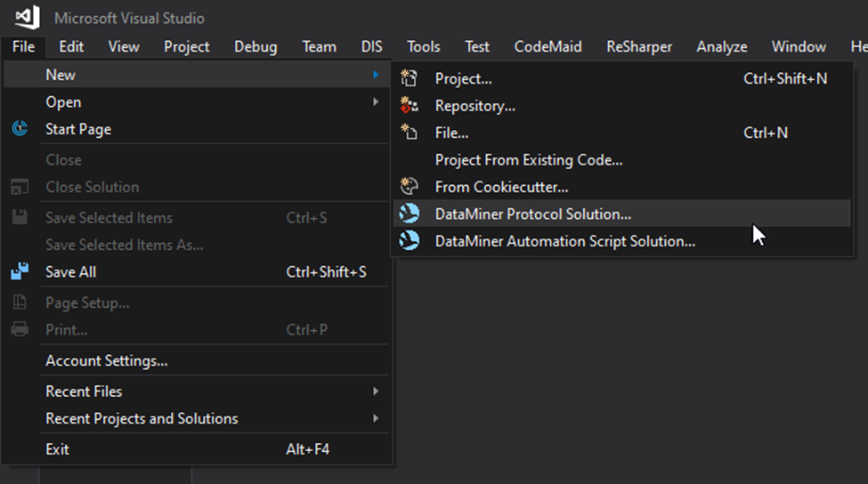This screenshot has width=868, height=484.
Task: Create a new Project from submenu
Action: point(621,78)
